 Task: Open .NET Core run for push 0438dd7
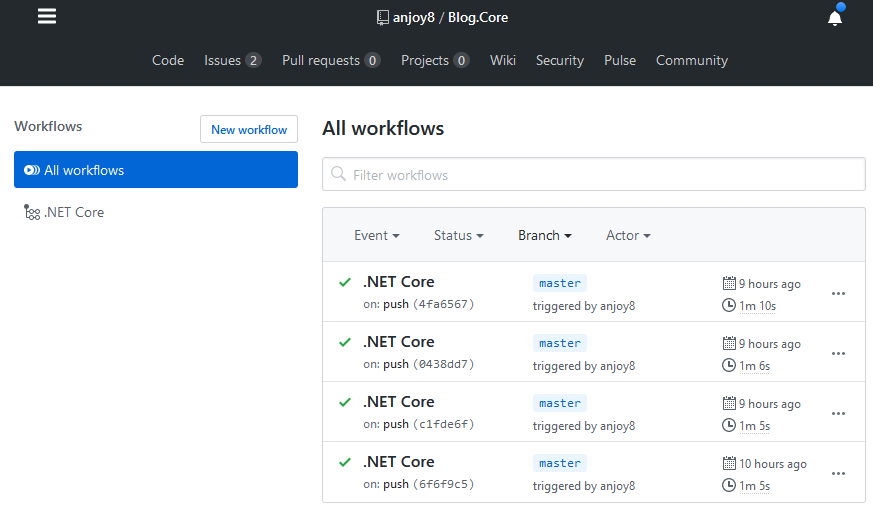pyautogui.click(x=399, y=342)
